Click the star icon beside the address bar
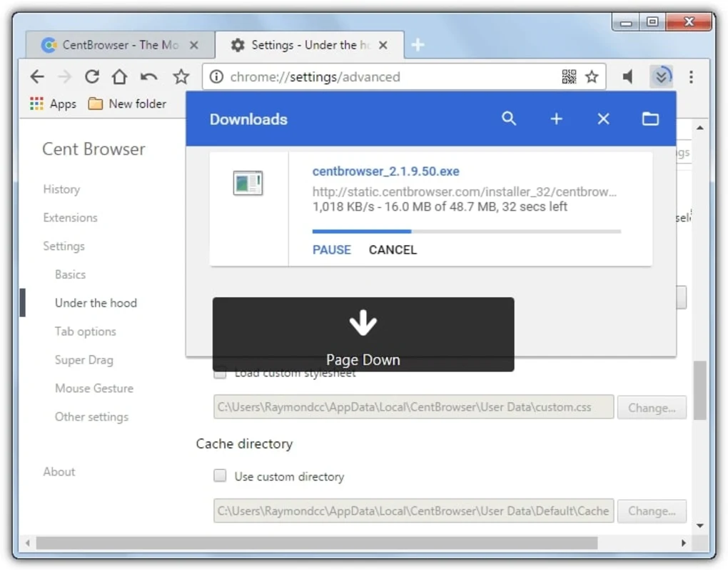Viewport: 728px width, 570px height. click(x=181, y=76)
